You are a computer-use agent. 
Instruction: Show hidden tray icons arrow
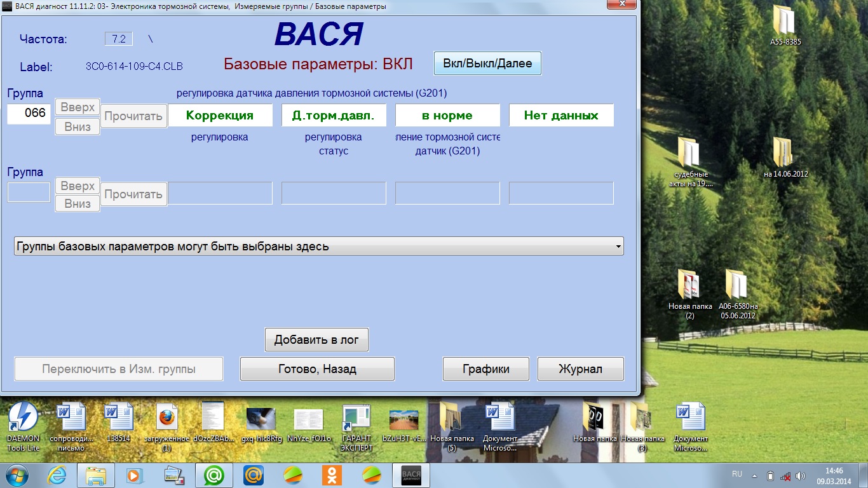click(755, 475)
